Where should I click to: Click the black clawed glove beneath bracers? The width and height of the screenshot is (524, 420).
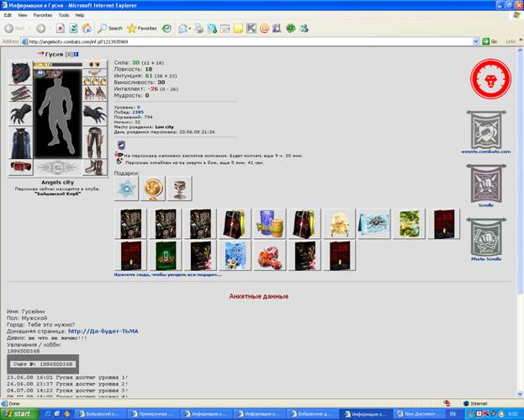coord(21,114)
